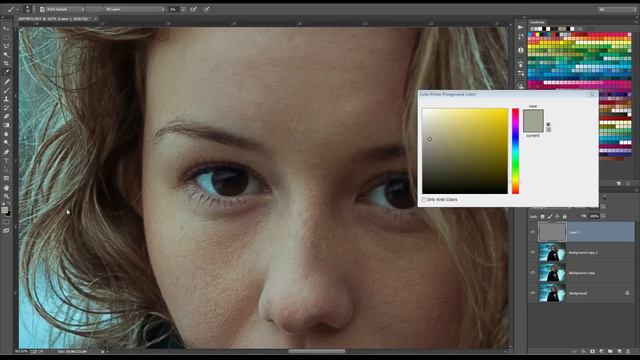Screen dimensions: 640x360
Task: Select the Quick Selection tool
Action: point(6,55)
